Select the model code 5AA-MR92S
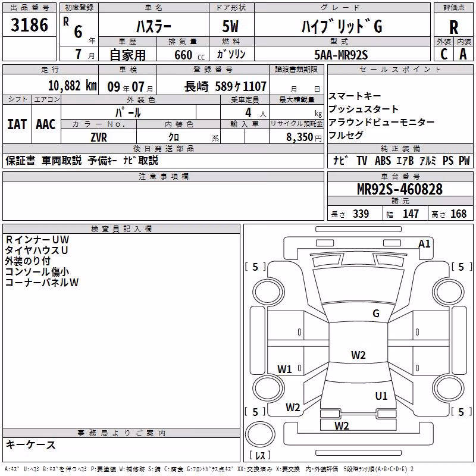The height and width of the screenshot is (476, 476). (x=341, y=55)
